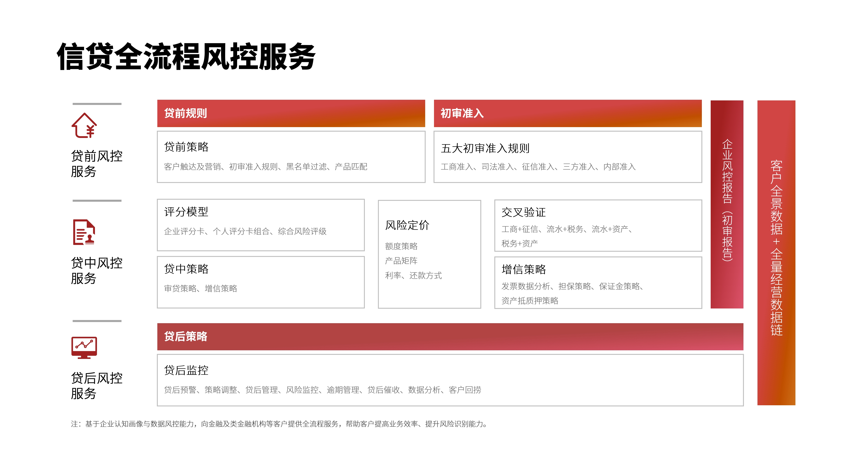Click the 五大初审准入规则 heading

(485, 148)
